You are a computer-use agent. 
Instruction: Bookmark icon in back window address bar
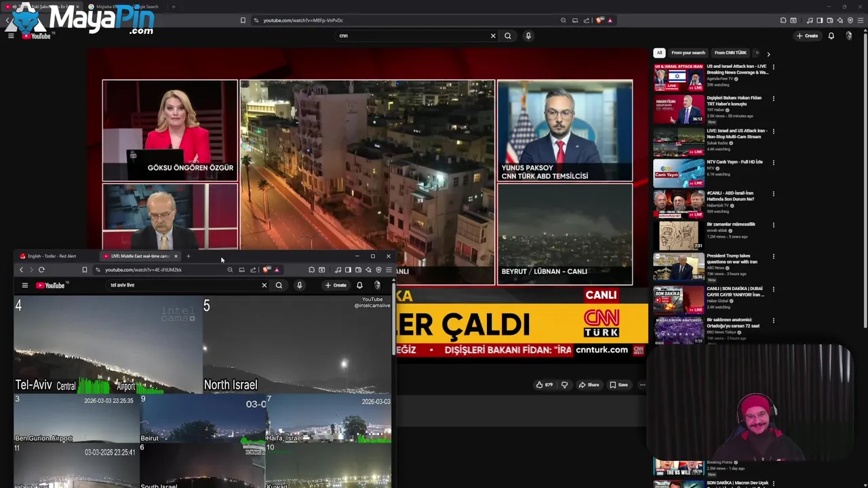(x=243, y=20)
